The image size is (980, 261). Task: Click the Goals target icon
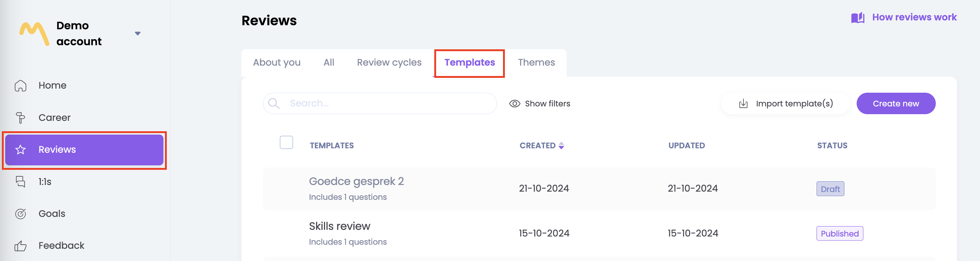point(20,214)
